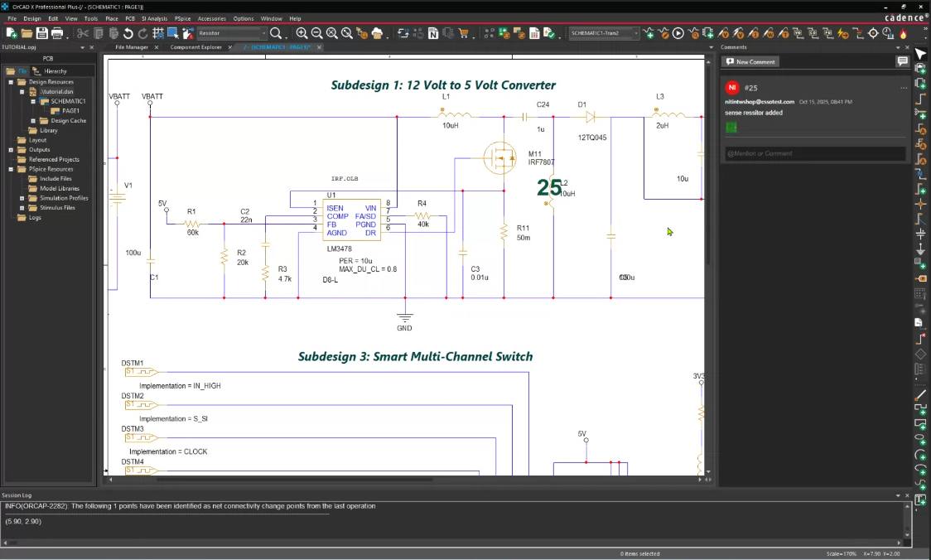Run the PSpice simulation play icon

point(678,33)
